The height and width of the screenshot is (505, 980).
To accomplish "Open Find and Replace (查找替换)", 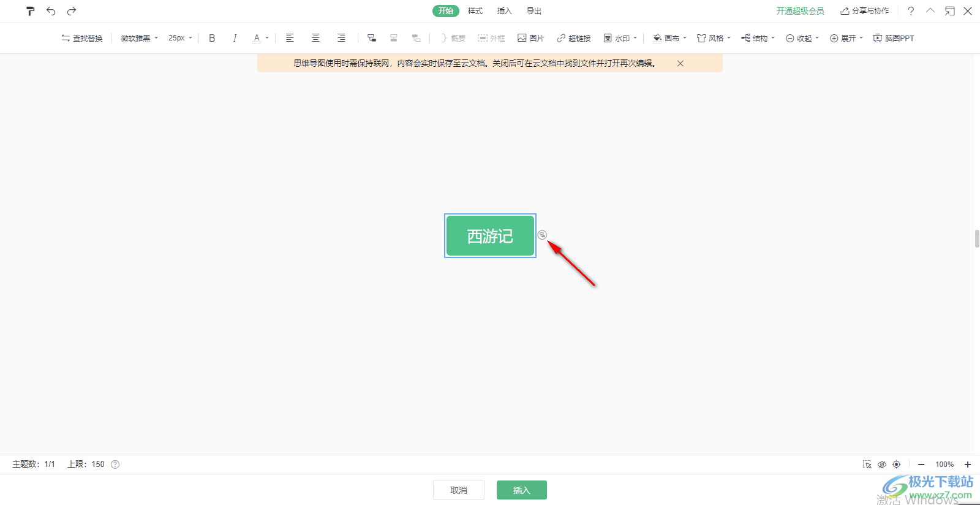I will pos(81,38).
